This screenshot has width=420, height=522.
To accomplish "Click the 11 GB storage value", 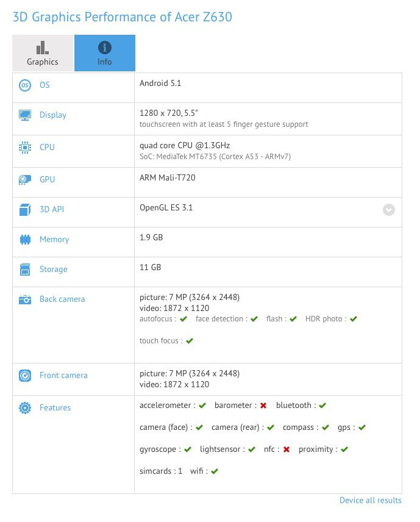I will coord(151,267).
